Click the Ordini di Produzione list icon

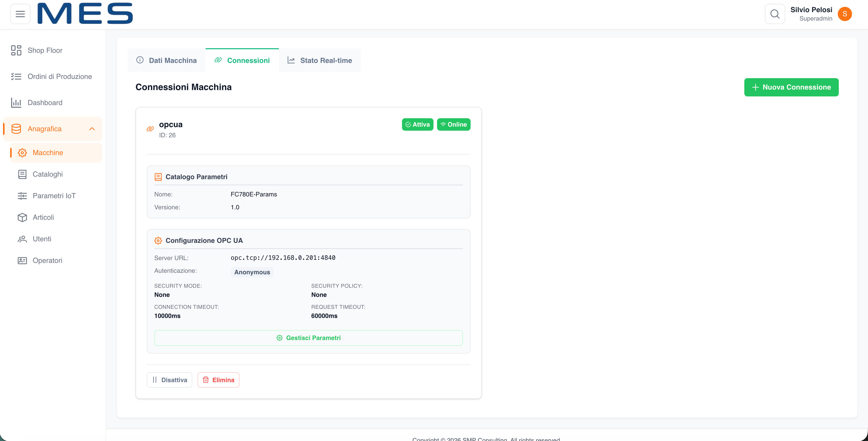[16, 76]
